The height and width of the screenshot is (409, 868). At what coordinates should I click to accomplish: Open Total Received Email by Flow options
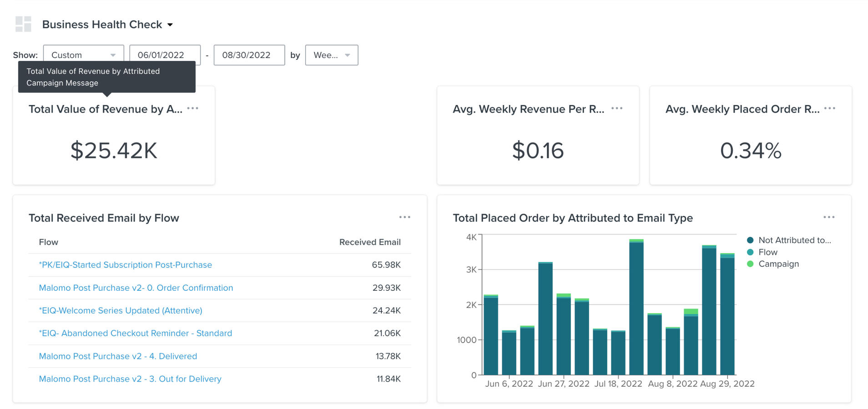[x=404, y=218]
